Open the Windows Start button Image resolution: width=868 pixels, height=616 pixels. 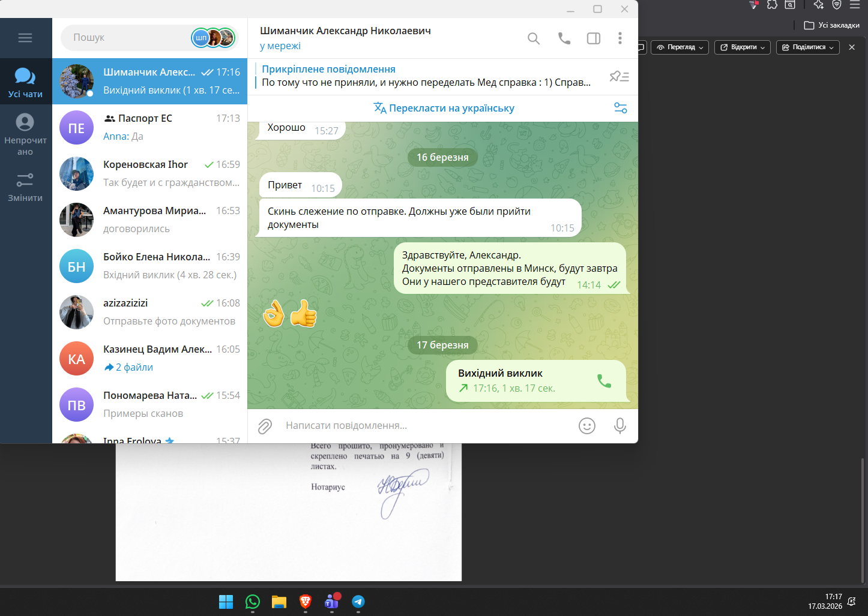[x=226, y=602]
